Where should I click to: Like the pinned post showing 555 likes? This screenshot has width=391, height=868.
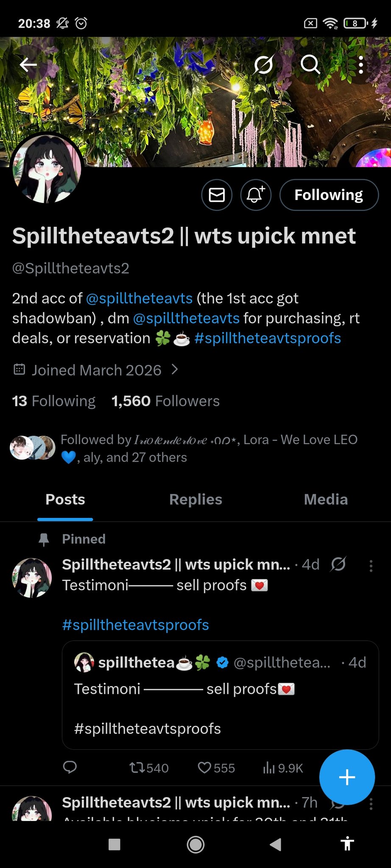click(216, 768)
